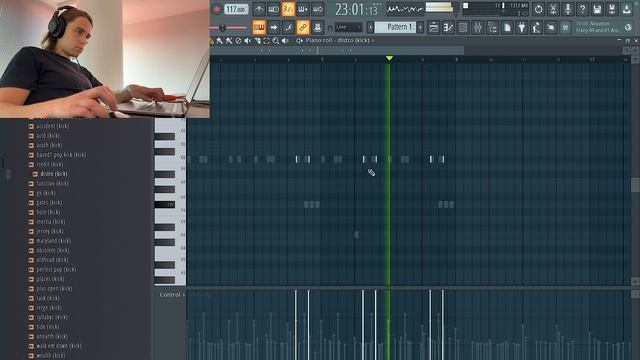Click the Playback speaker tool in piano roll
640x360 pixels.
pyautogui.click(x=285, y=40)
